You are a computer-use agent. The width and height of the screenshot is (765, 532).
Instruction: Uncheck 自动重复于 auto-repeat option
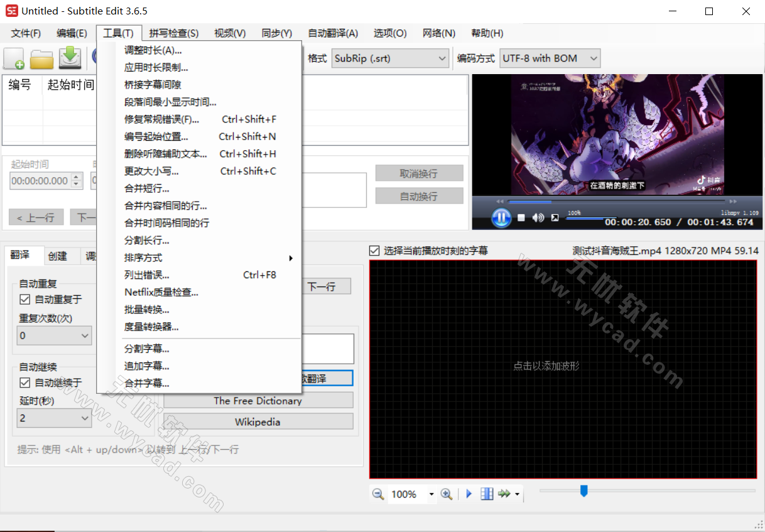(x=23, y=300)
